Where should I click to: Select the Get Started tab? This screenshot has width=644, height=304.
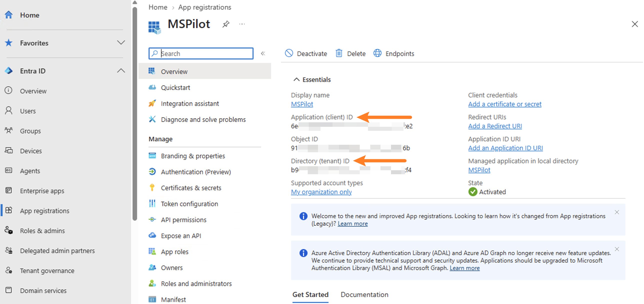coord(310,295)
